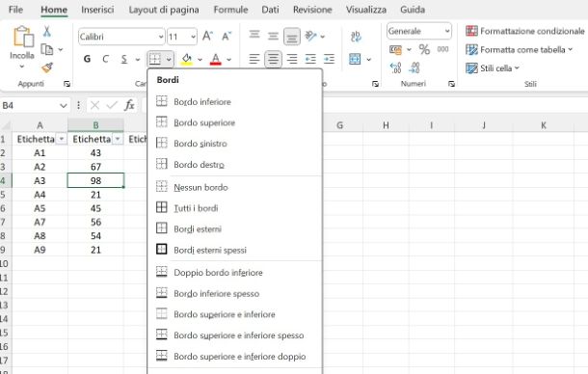Click the Incolla (paste) icon
The height and width of the screenshot is (374, 588).
[23, 38]
